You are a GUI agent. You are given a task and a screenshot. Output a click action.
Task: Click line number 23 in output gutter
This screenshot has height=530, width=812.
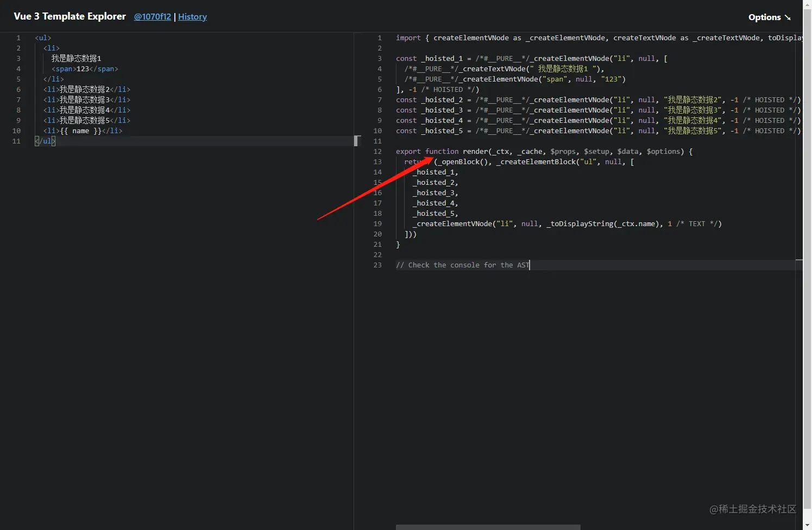(x=377, y=265)
